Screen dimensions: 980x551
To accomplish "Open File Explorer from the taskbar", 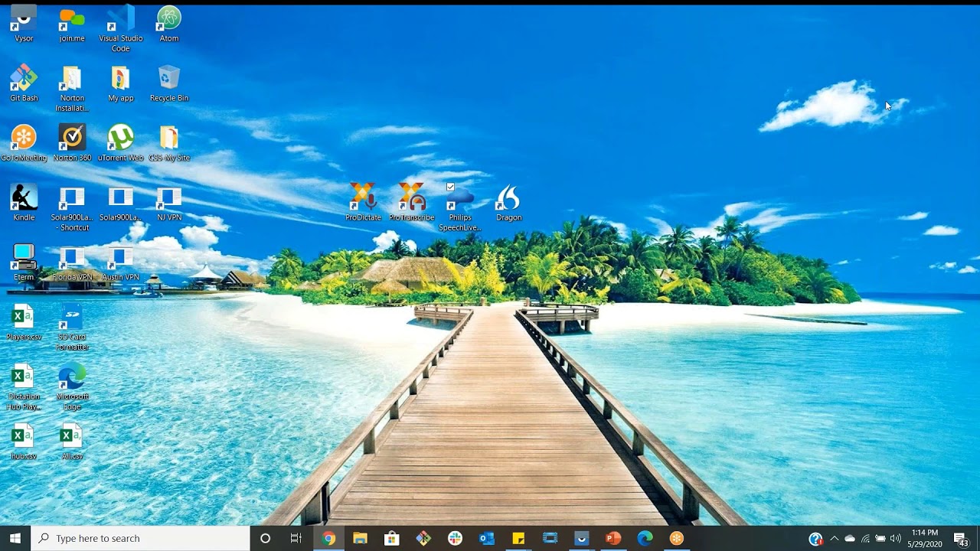I will tap(360, 538).
